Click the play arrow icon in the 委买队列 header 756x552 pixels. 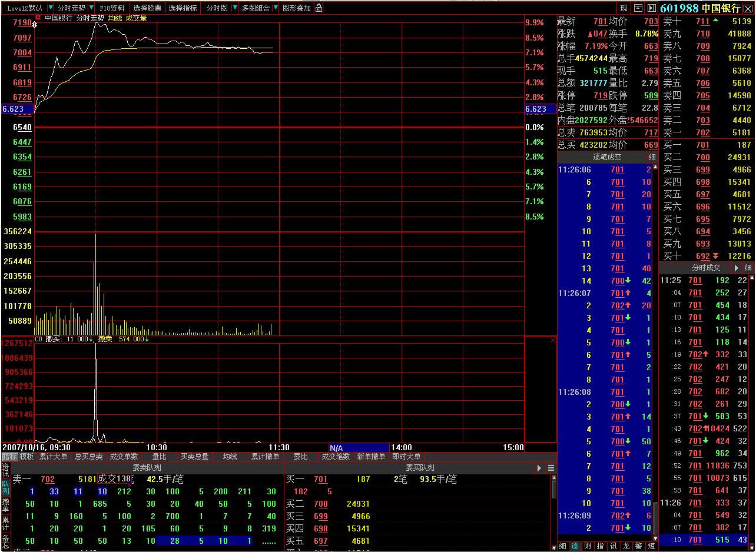tap(539, 468)
